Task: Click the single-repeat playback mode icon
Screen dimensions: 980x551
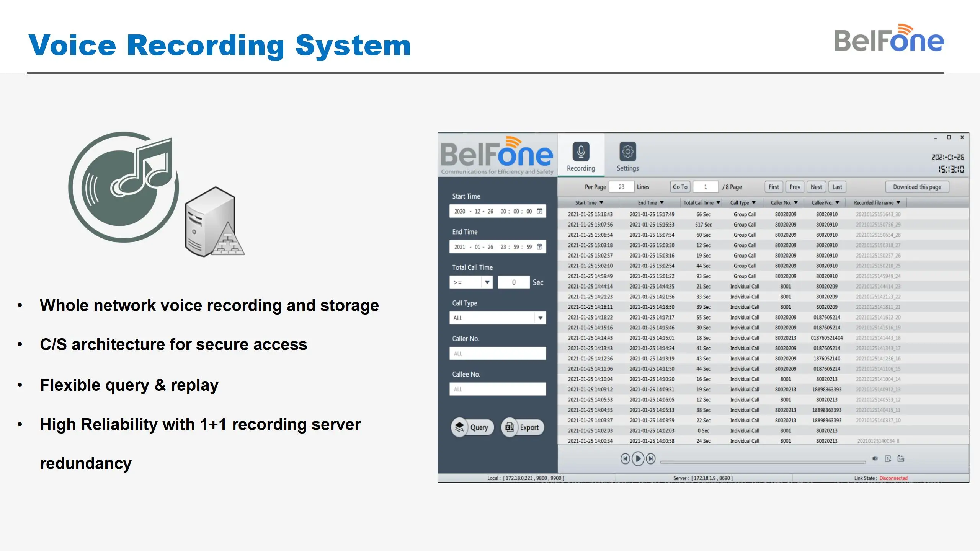Action: pos(888,458)
